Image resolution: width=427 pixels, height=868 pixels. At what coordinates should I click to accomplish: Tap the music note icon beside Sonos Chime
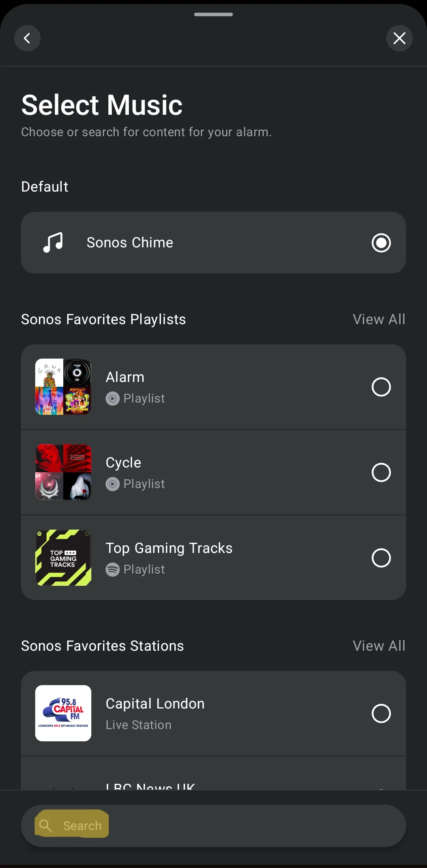pyautogui.click(x=53, y=243)
